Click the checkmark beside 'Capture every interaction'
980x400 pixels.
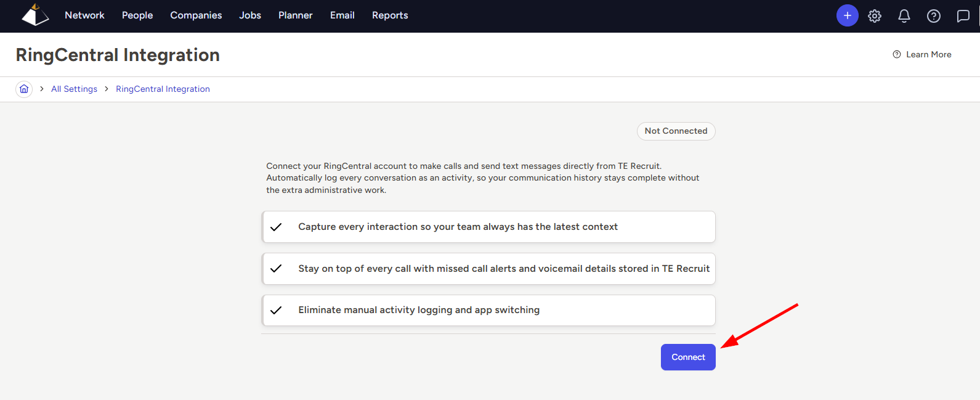(276, 227)
